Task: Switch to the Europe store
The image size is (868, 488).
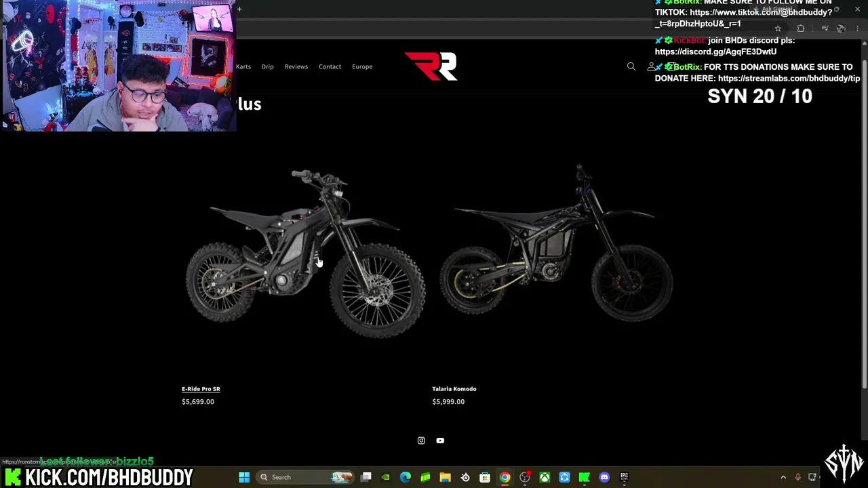Action: coord(362,66)
